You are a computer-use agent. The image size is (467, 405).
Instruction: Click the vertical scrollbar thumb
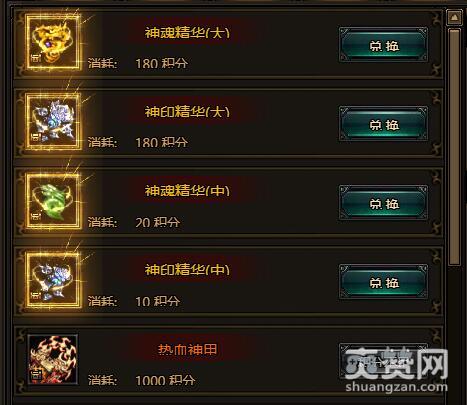[x=454, y=147]
